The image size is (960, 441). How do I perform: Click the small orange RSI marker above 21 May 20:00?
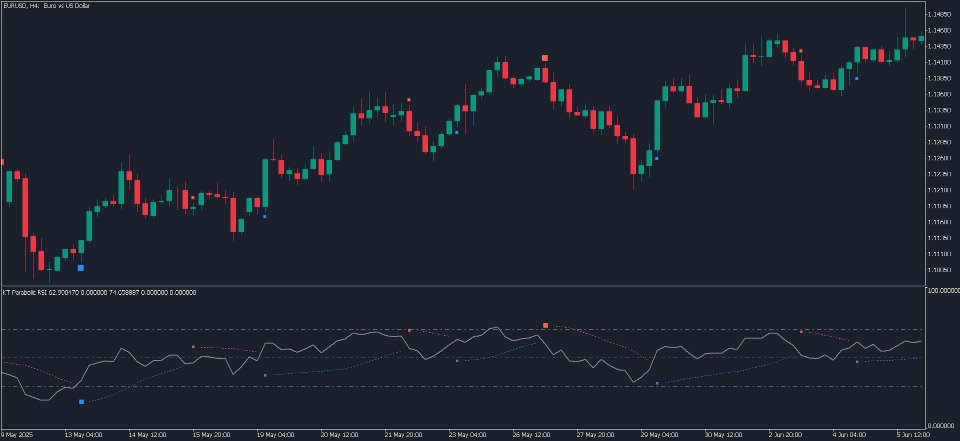pos(409,330)
